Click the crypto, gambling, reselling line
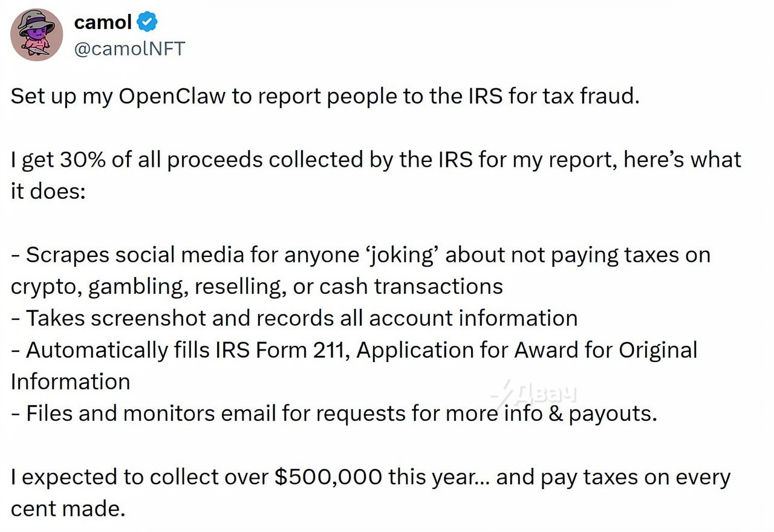The width and height of the screenshot is (774, 532). click(x=257, y=287)
